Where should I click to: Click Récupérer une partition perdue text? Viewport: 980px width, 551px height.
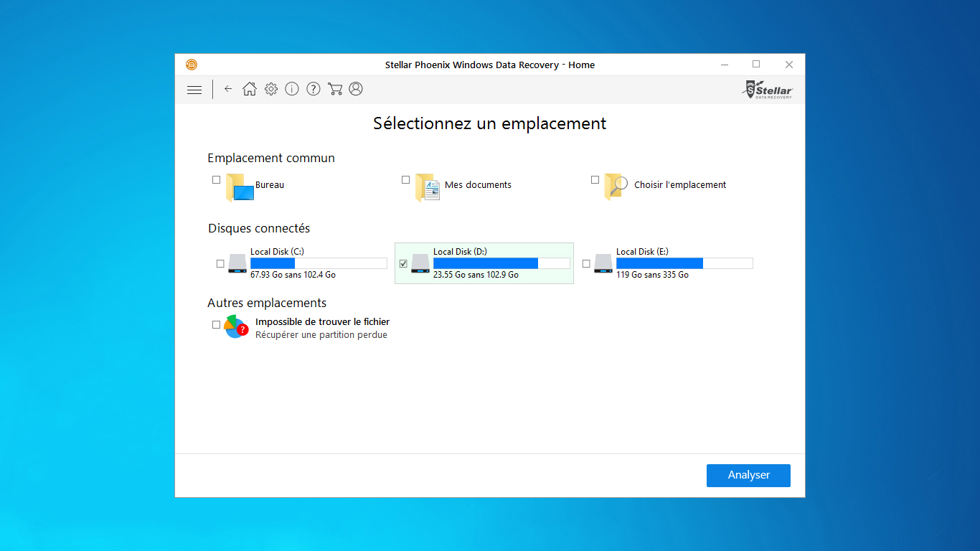point(321,335)
